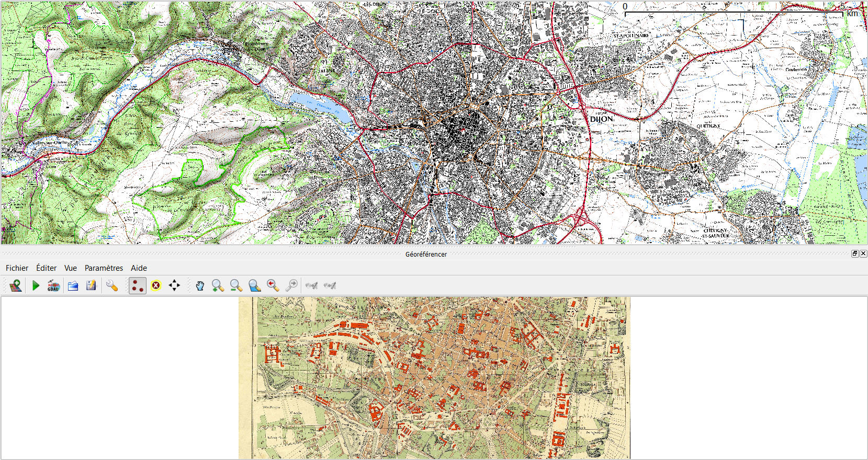Go to previous zoom level
868x460 pixels.
point(273,285)
